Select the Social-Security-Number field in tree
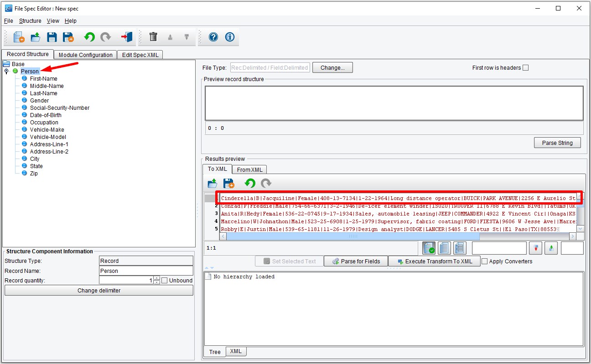591x364 pixels. (60, 108)
